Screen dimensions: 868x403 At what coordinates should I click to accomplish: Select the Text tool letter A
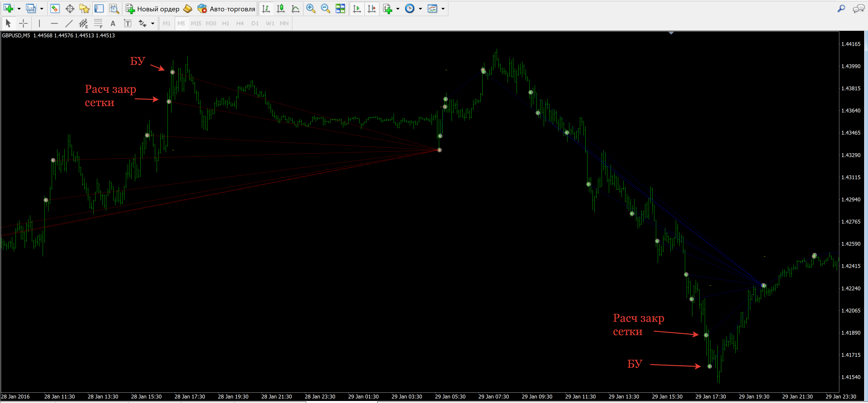tap(113, 23)
